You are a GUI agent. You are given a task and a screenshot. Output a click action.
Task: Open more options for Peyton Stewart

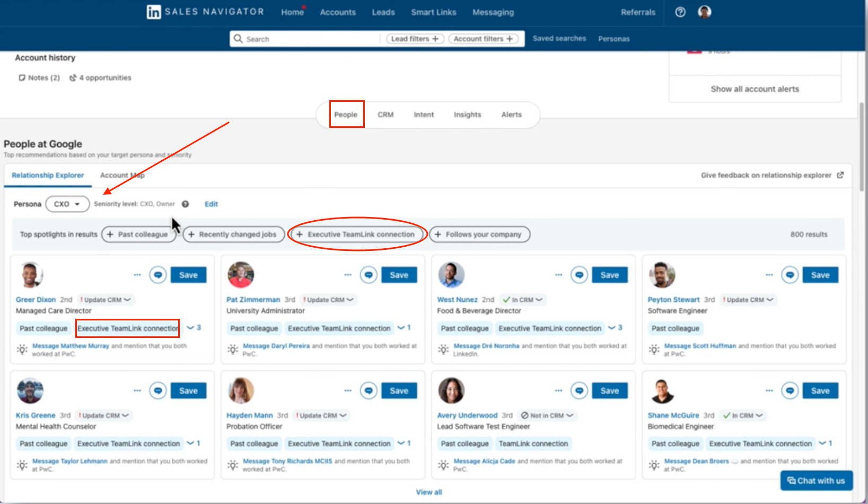click(769, 275)
